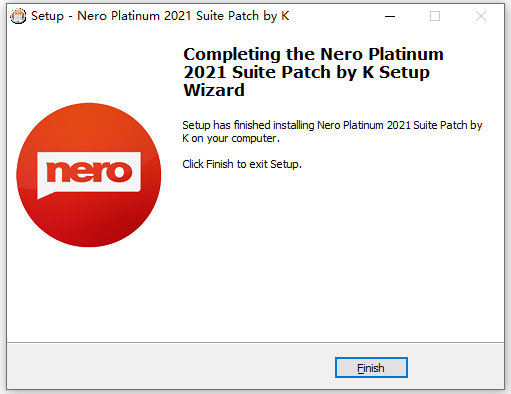Minimize the Setup window
Viewport: 511px width, 394px height.
(390, 16)
